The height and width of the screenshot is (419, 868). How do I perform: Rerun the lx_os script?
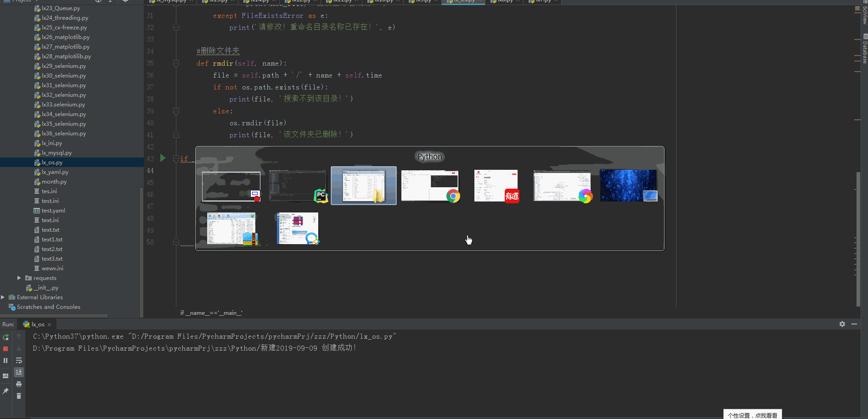coord(6,337)
